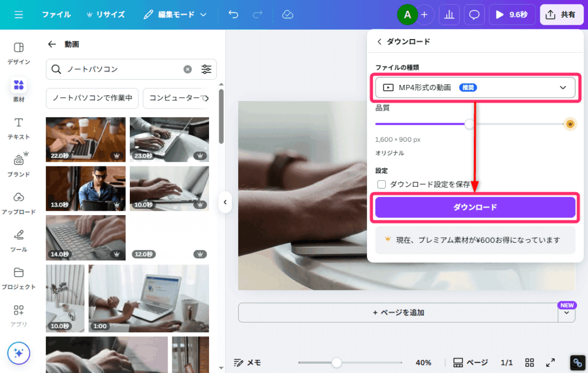The height and width of the screenshot is (373, 588).
Task: Open the ツール sidebar tab
Action: coord(18,240)
